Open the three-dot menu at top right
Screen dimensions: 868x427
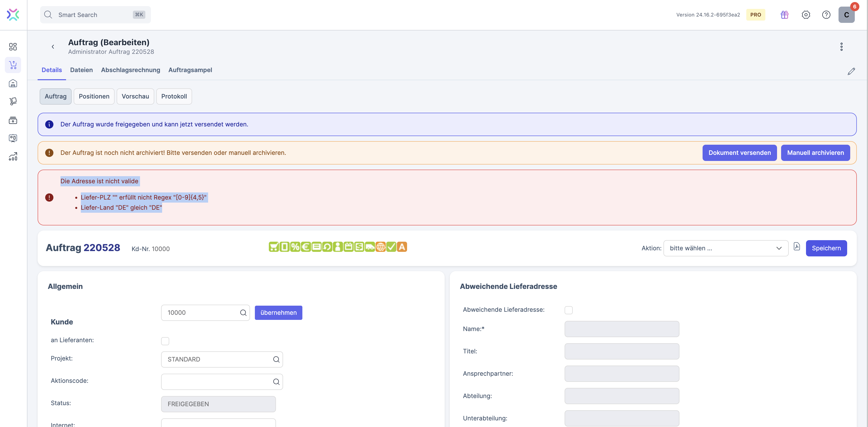(x=841, y=47)
